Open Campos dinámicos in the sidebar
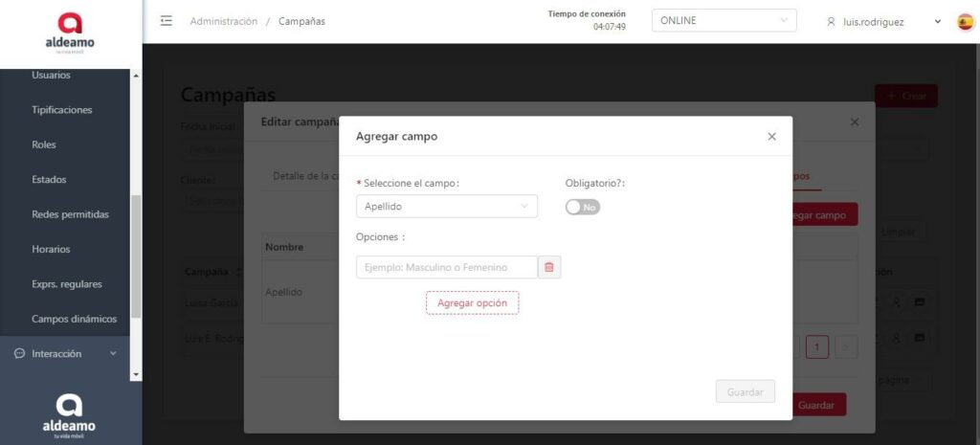The image size is (980, 445). [74, 319]
